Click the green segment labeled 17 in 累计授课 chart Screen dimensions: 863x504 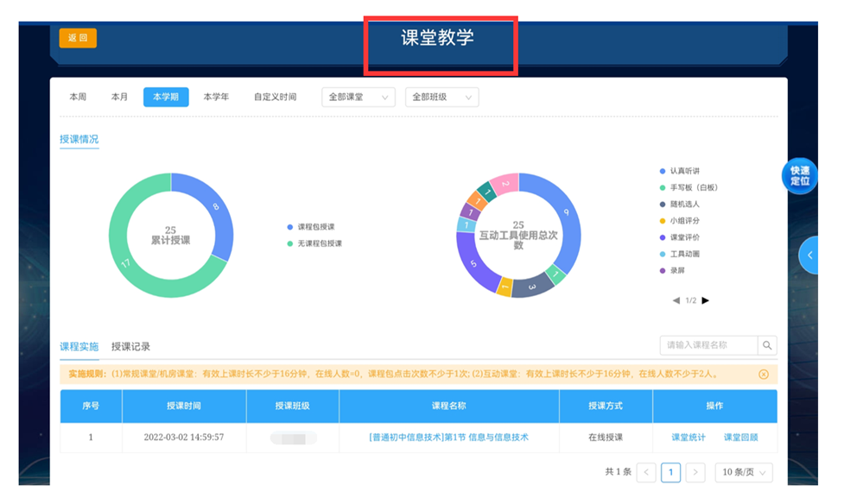126,262
